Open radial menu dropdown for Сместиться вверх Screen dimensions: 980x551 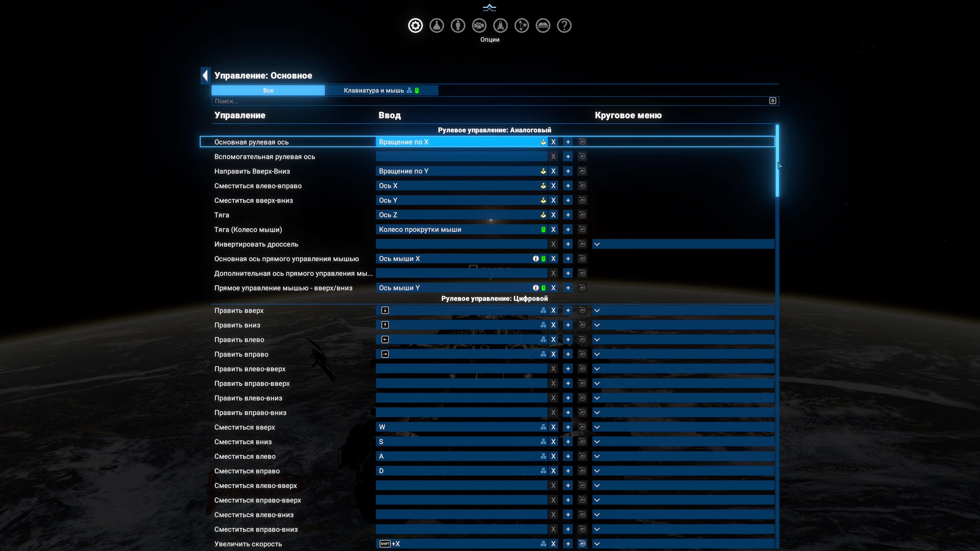(x=683, y=427)
